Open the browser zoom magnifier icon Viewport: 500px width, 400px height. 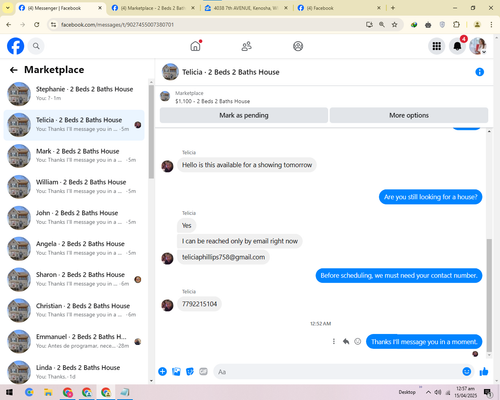pyautogui.click(x=382, y=25)
